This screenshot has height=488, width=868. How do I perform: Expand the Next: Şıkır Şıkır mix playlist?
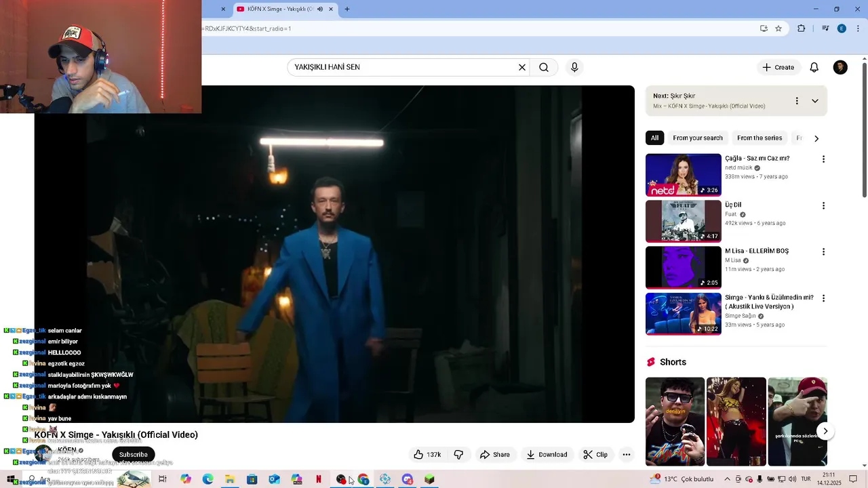point(815,101)
